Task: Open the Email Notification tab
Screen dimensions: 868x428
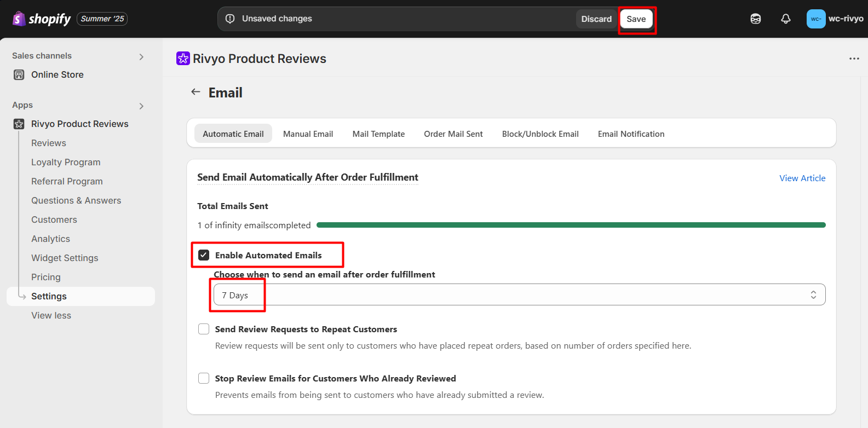Action: click(631, 134)
